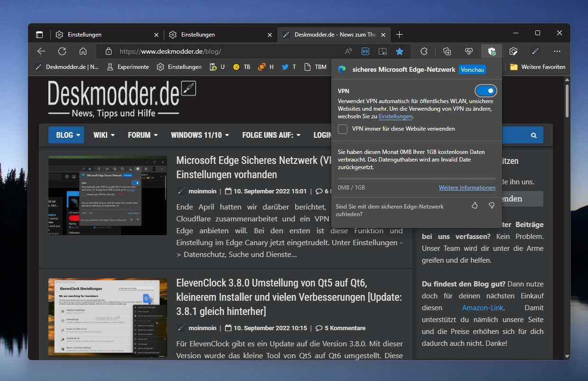Open the U favorite bookmark
588x381 pixels.
click(x=217, y=67)
